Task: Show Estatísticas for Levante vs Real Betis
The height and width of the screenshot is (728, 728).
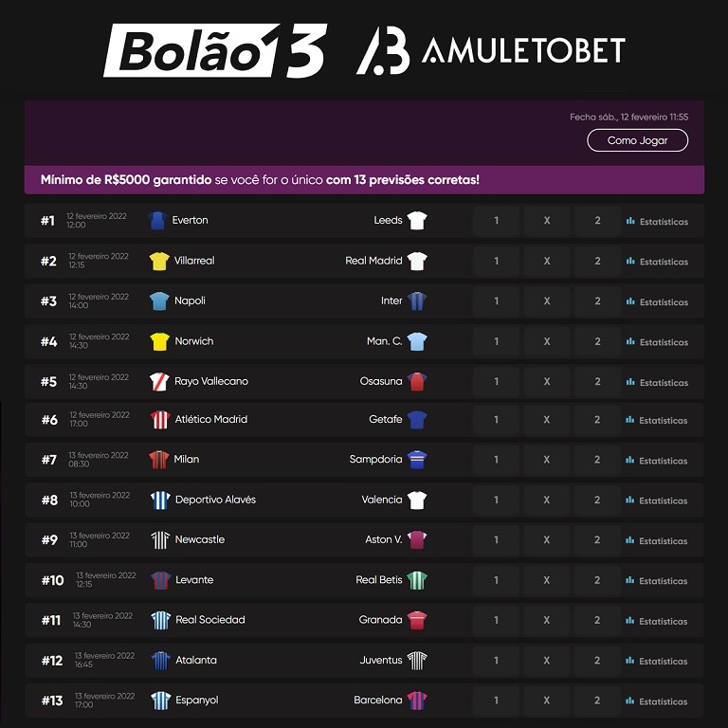Action: pyautogui.click(x=657, y=581)
